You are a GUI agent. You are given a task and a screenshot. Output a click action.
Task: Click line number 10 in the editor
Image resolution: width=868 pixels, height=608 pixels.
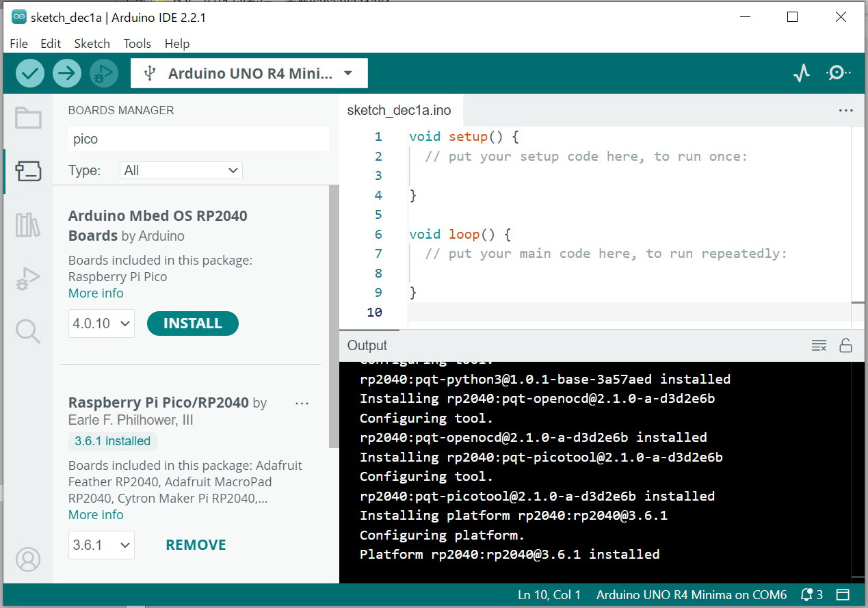pos(374,313)
